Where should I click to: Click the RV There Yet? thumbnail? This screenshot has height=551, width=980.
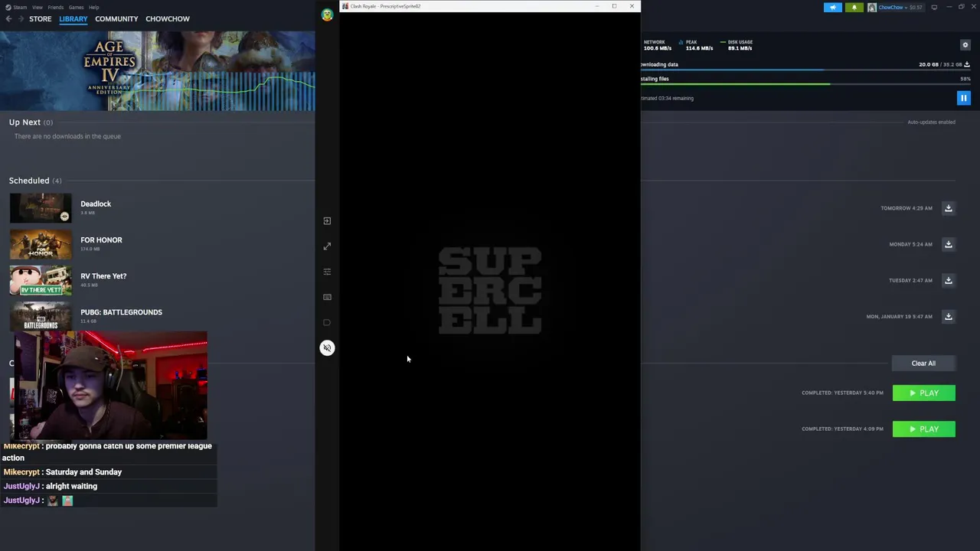(41, 280)
